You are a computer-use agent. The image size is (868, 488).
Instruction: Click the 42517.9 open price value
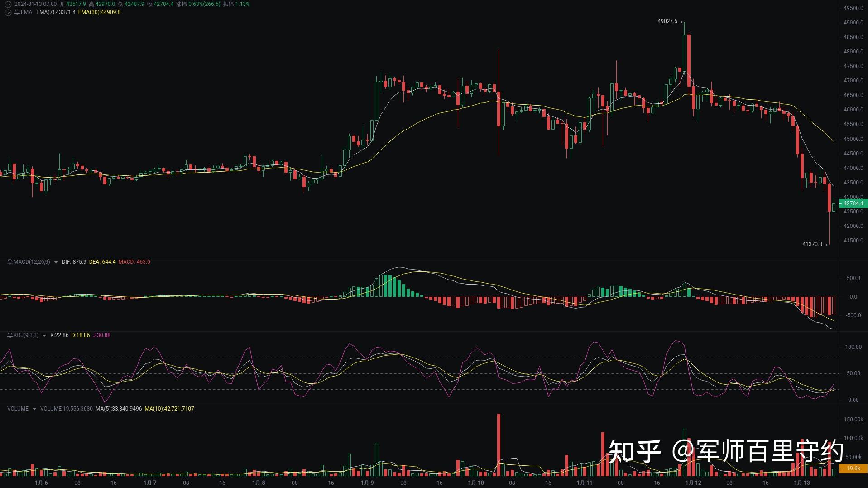click(x=76, y=4)
